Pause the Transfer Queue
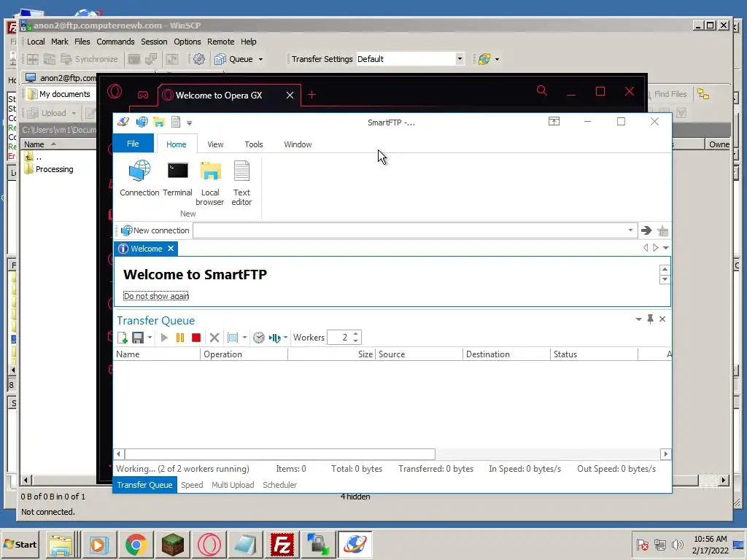The image size is (747, 560). point(180,338)
